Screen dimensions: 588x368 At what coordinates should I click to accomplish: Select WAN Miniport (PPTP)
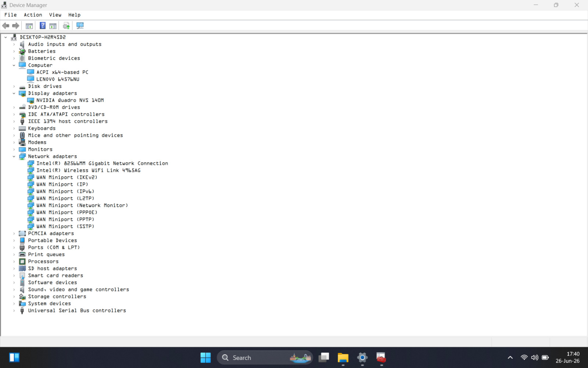click(65, 219)
